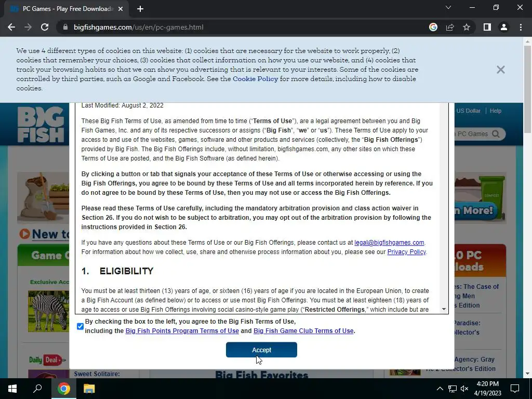This screenshot has height=399, width=532.
Task: Click the share page icon
Action: click(450, 27)
